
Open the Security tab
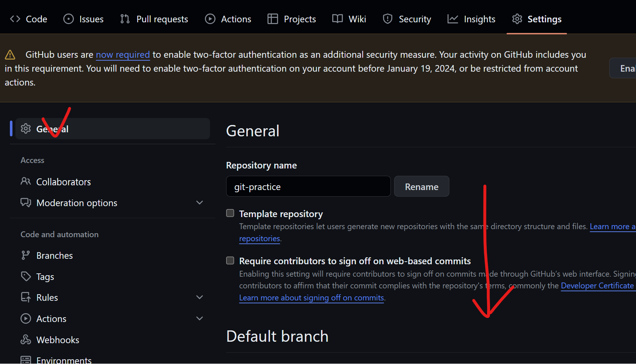point(407,19)
